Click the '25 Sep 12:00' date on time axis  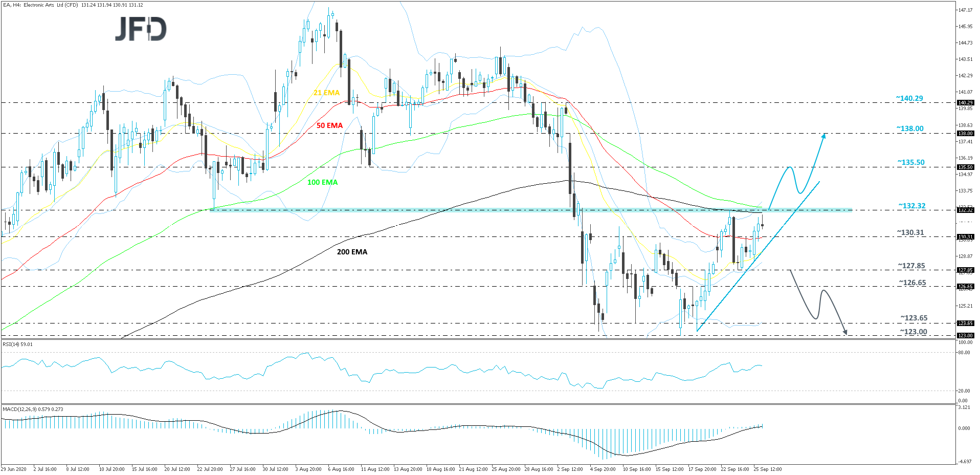coord(768,469)
